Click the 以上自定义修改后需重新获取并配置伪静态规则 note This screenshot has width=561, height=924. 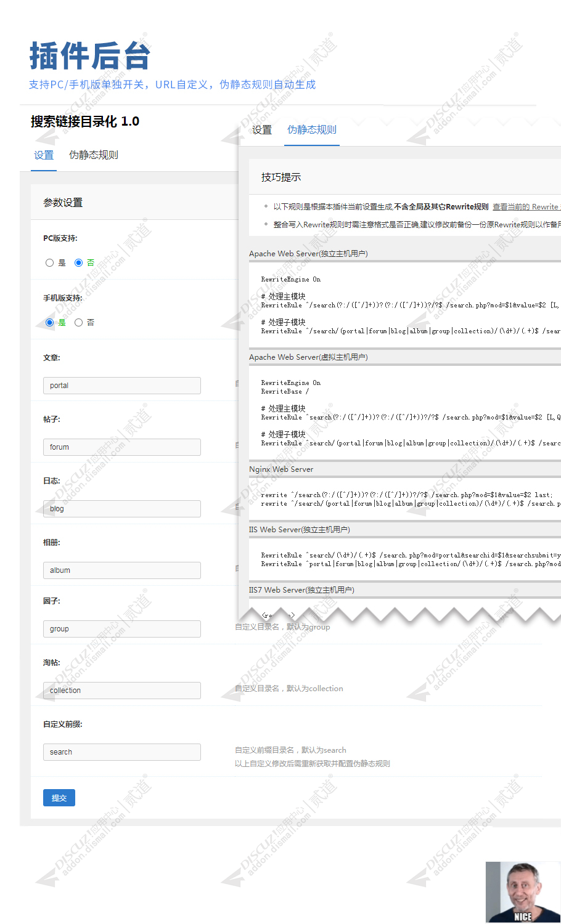click(313, 764)
